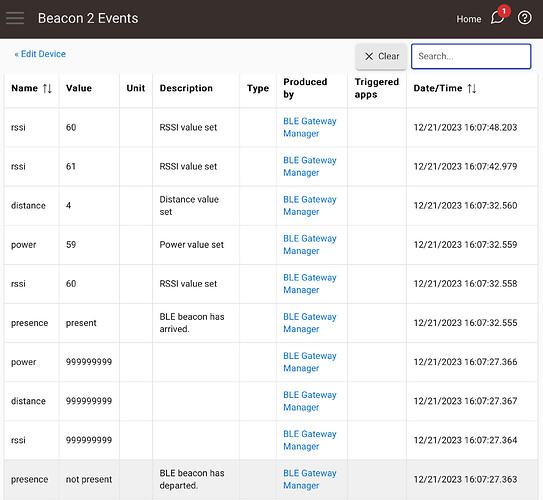This screenshot has height=500, width=543.
Task: Focus the Search input field
Action: coord(471,56)
